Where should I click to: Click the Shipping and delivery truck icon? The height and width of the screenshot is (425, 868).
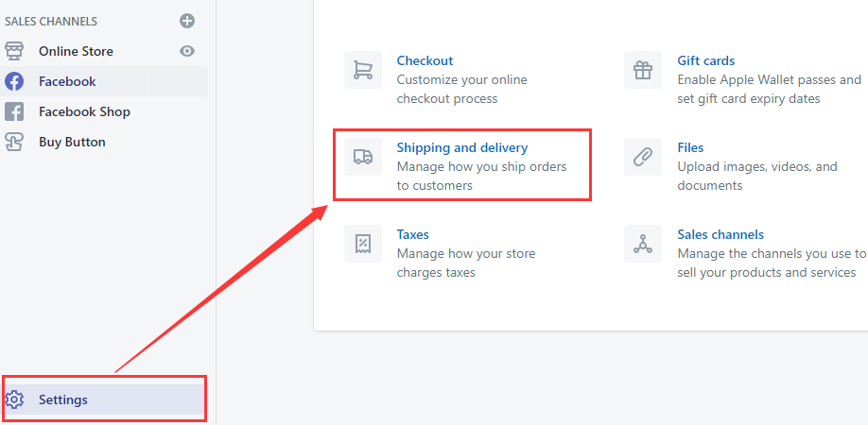click(x=362, y=157)
